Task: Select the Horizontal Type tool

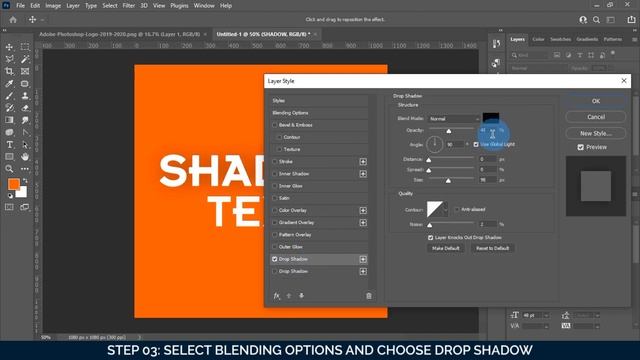Action: 9,144
